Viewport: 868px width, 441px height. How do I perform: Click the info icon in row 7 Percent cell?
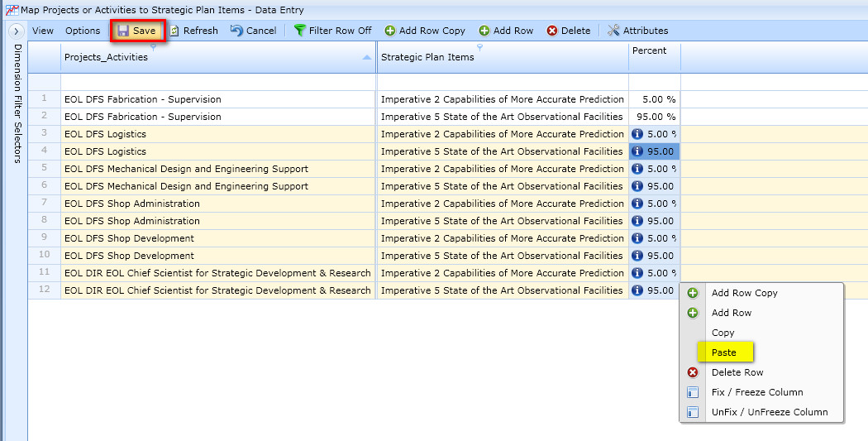(x=637, y=204)
